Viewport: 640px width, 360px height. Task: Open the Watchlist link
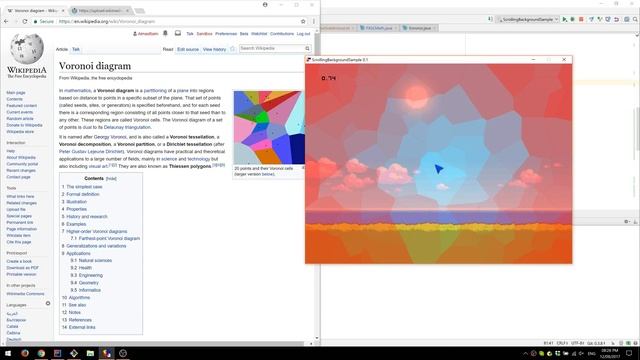(x=259, y=34)
